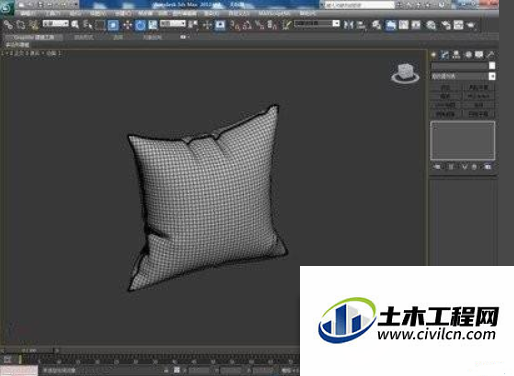Open the Hierarchy command panel tab
The width and height of the screenshot is (514, 376).
pyautogui.click(x=456, y=55)
